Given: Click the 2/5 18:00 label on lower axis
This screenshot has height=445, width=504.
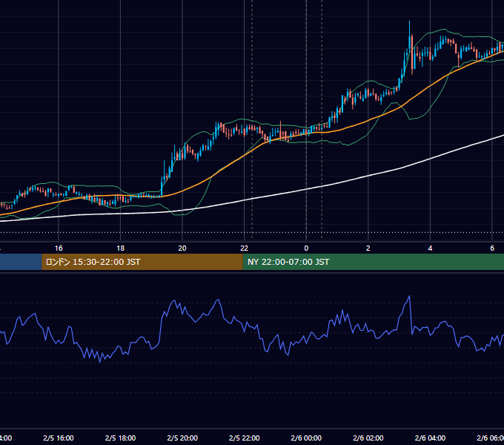Looking at the screenshot, I should point(121,438).
